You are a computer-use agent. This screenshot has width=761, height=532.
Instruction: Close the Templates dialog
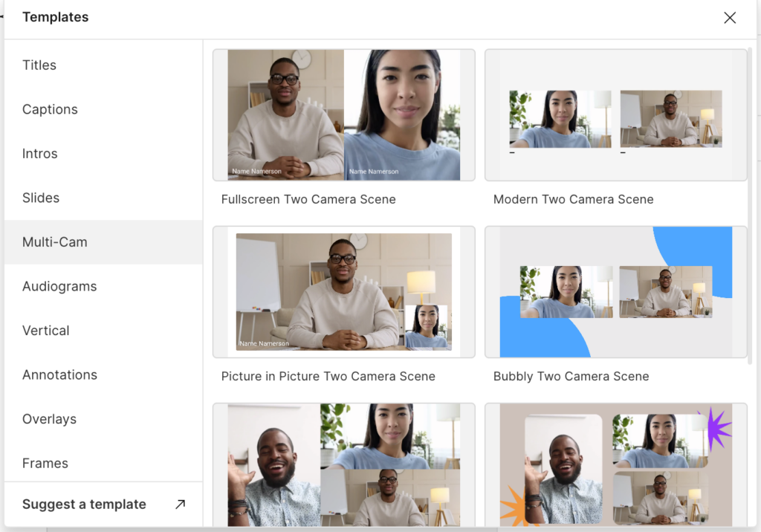[730, 17]
